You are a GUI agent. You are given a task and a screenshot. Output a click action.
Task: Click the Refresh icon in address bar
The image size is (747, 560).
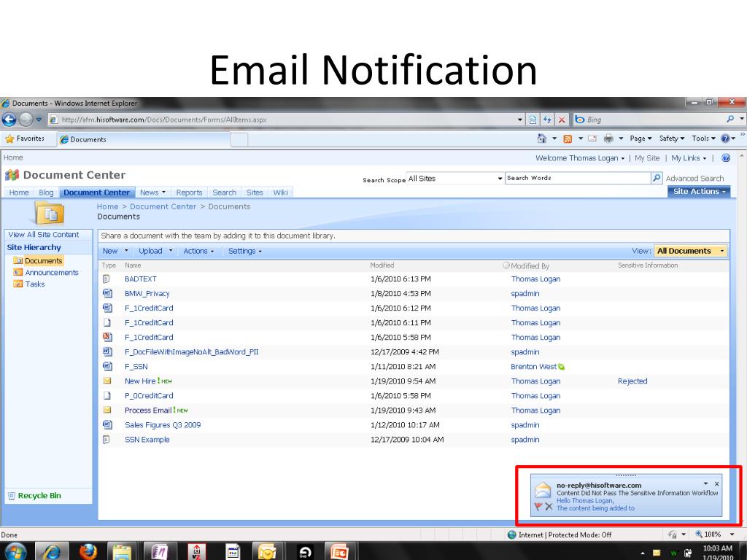click(548, 120)
